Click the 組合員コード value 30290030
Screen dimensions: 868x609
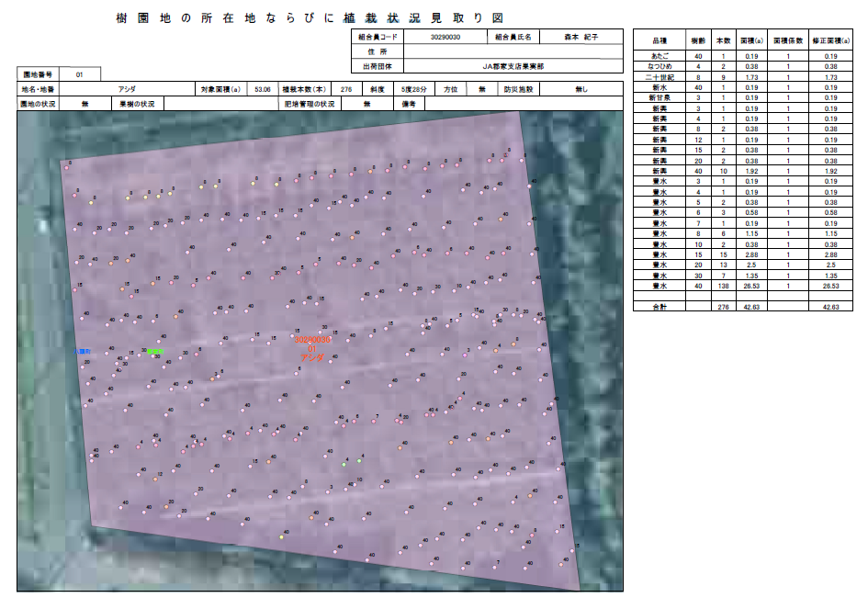click(x=445, y=38)
